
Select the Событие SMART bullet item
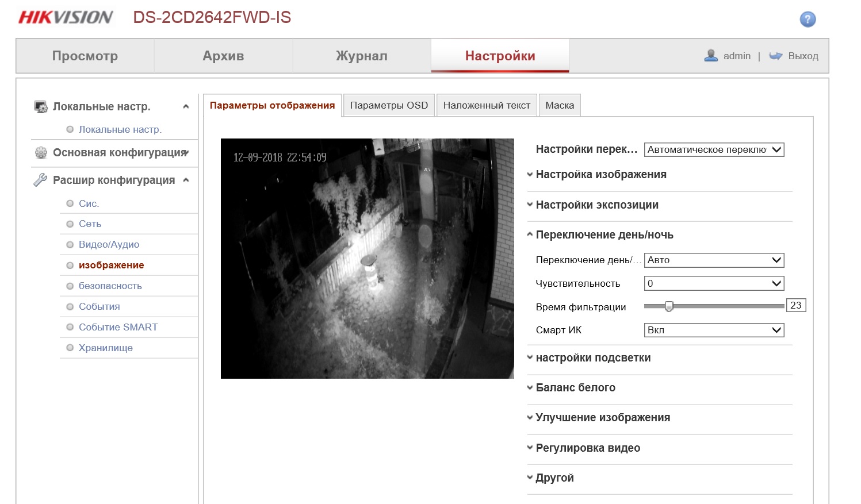click(70, 328)
